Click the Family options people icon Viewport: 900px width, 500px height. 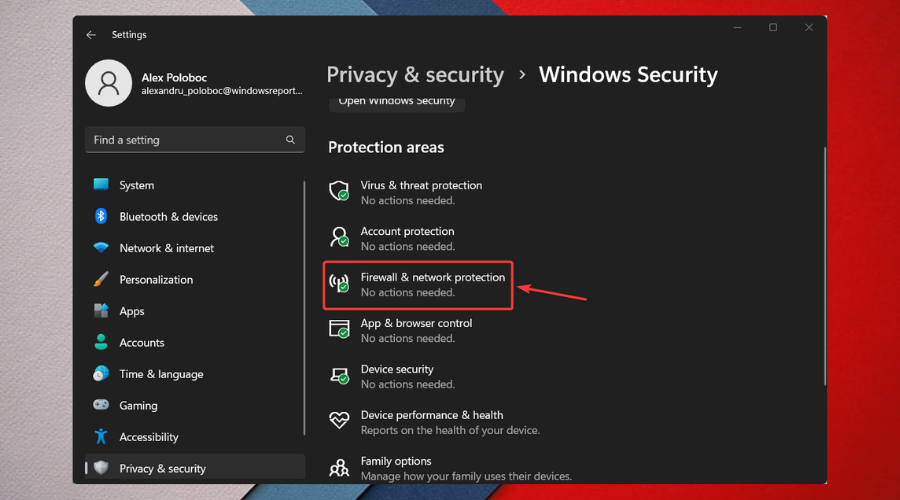[340, 466]
